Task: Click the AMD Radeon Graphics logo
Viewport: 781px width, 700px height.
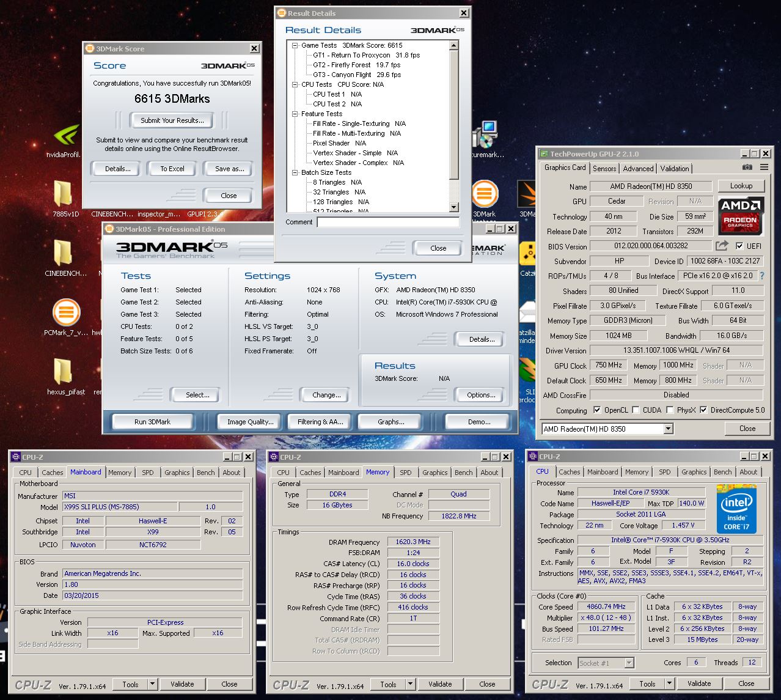Action: click(x=740, y=216)
